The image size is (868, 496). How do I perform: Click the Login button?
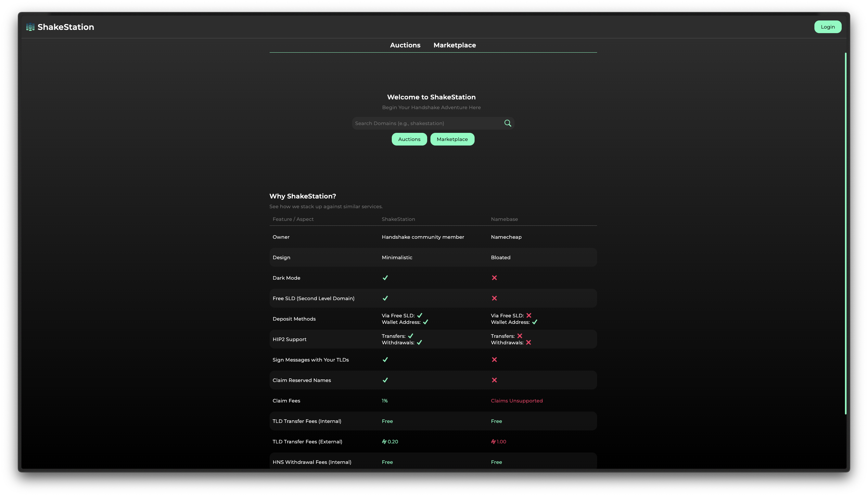(827, 27)
